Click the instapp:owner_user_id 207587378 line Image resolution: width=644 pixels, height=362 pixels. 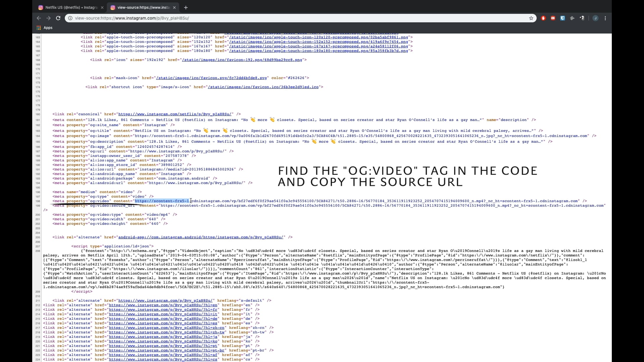point(124,156)
